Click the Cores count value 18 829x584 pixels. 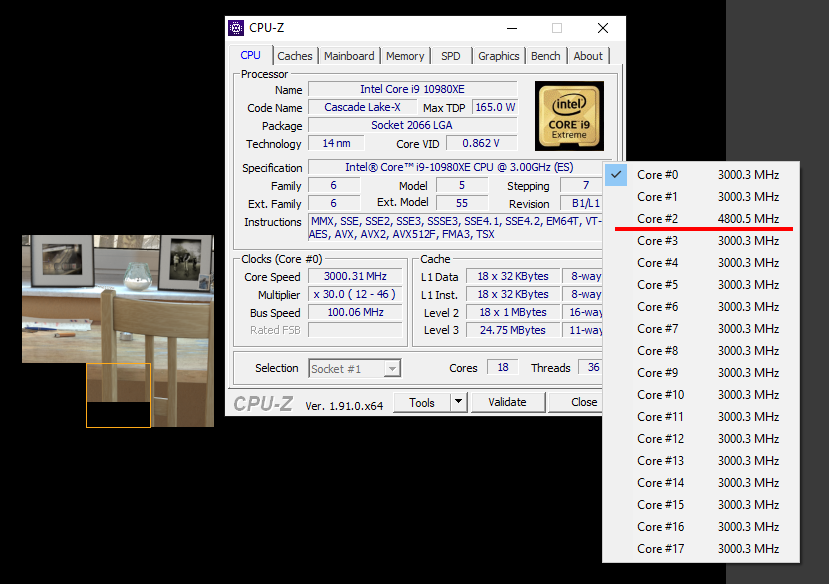(503, 367)
